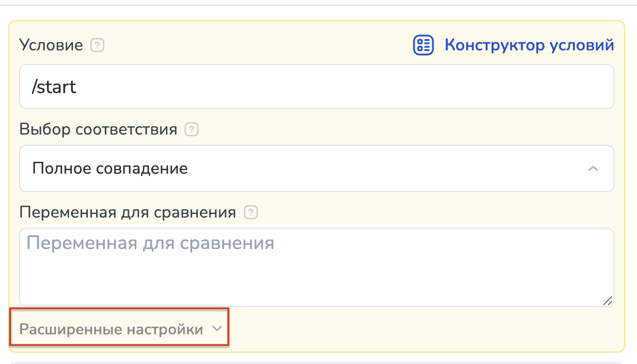Click the Выбор соответствия label
637x364 pixels.
[x=98, y=129]
